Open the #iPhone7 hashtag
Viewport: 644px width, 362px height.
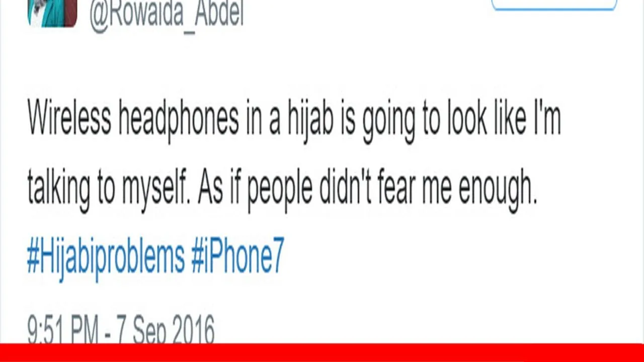[238, 255]
